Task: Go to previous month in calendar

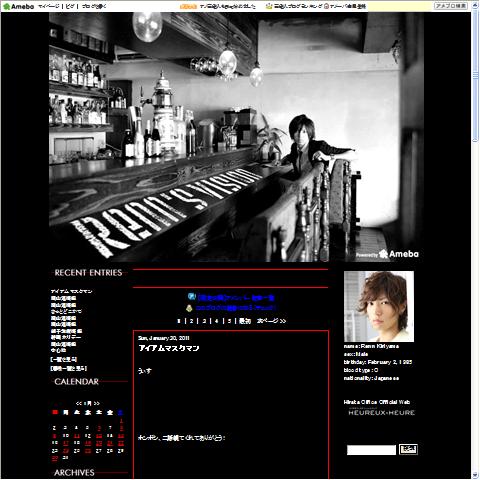Action: tap(79, 403)
